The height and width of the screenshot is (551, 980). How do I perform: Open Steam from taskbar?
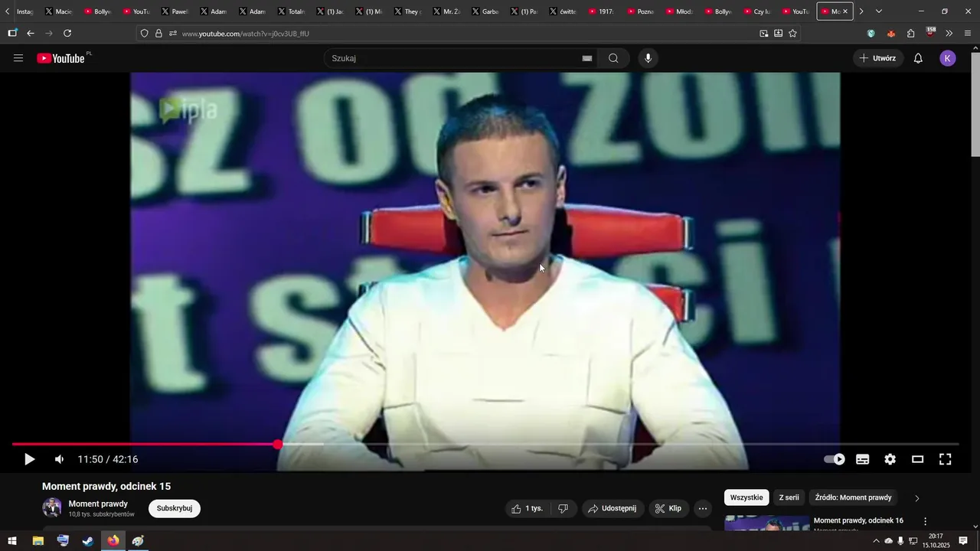[x=88, y=541]
